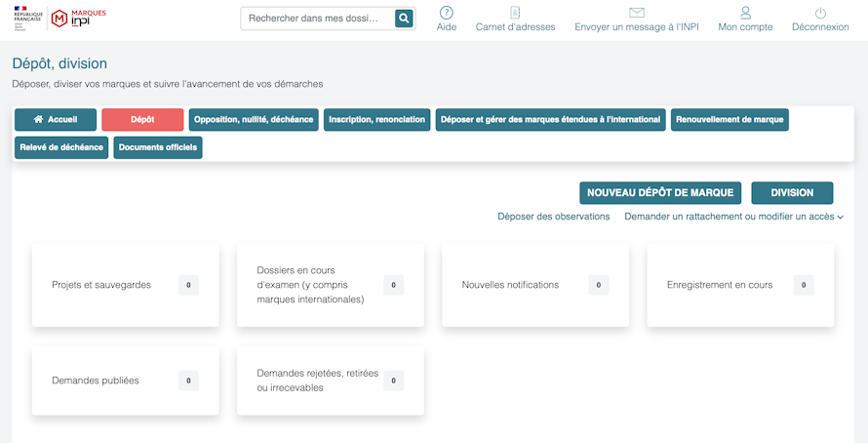Open the Aide question mark icon
This screenshot has width=868, height=443.
446,12
